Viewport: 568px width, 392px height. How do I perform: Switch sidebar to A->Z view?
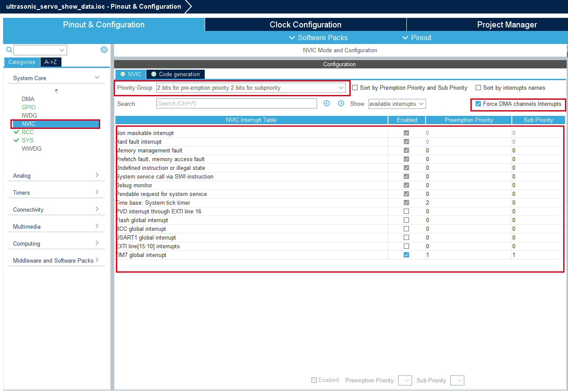click(51, 62)
